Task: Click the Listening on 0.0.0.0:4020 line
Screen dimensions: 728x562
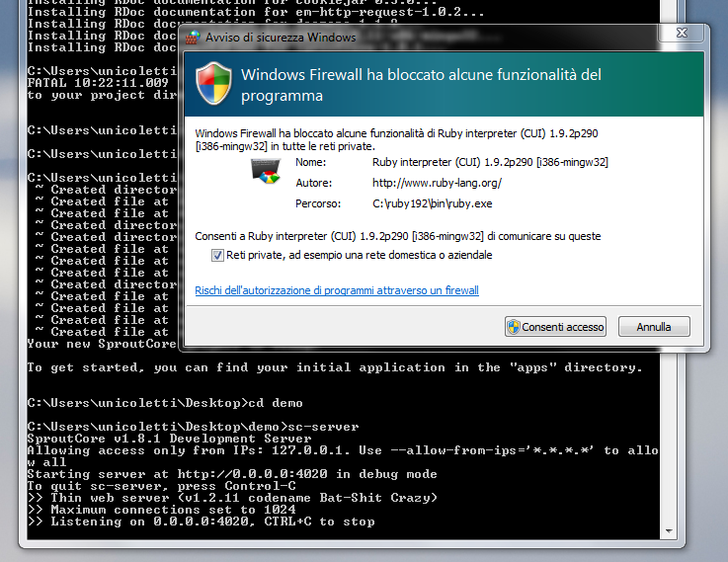Action: pos(201,522)
